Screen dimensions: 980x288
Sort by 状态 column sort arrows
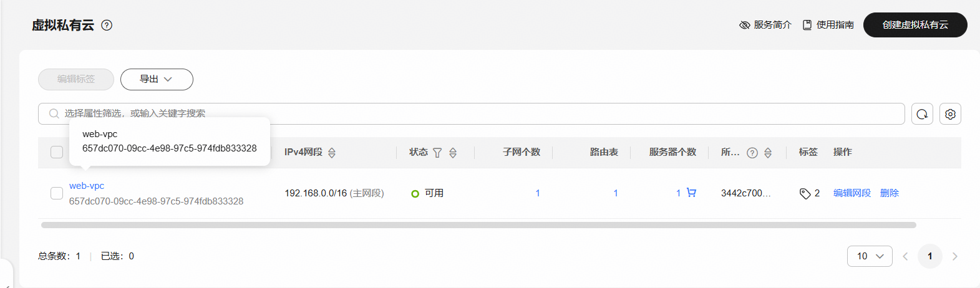click(453, 153)
